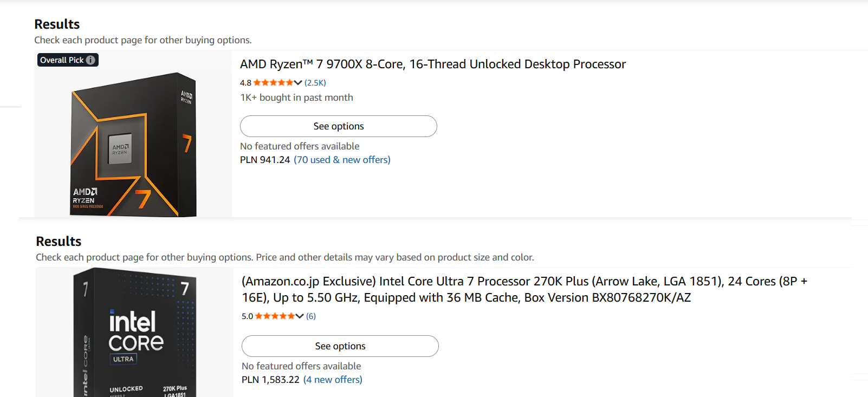Click See options for AMD Ryzen 7
This screenshot has height=397, width=868.
[x=339, y=126]
